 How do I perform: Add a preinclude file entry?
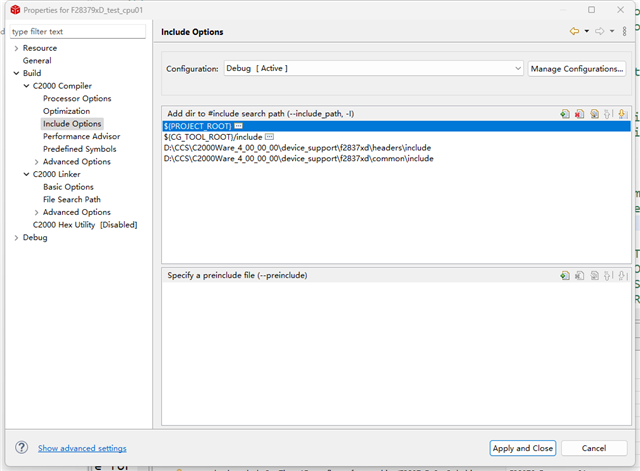(565, 275)
